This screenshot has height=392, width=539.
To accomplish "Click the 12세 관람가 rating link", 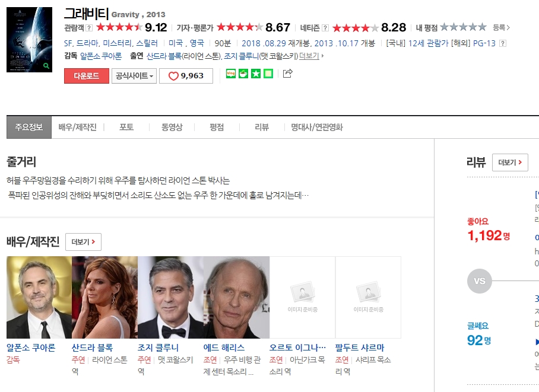I will click(428, 43).
